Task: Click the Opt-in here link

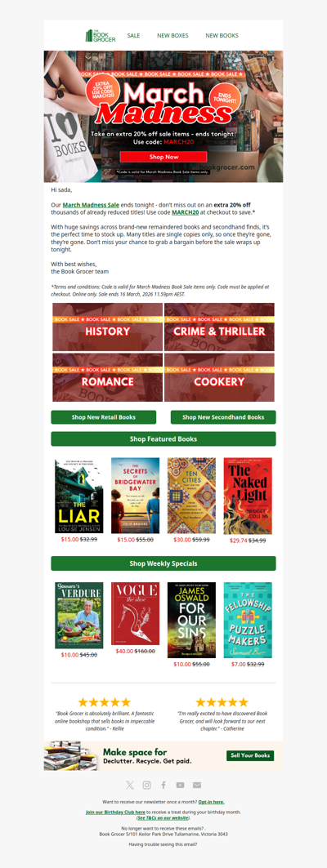Action: tap(211, 802)
